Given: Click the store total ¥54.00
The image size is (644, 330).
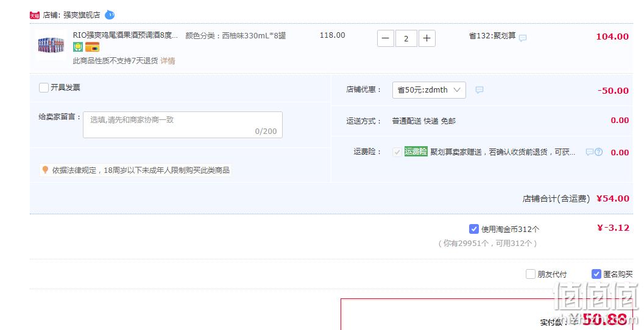Looking at the screenshot, I should point(613,198).
